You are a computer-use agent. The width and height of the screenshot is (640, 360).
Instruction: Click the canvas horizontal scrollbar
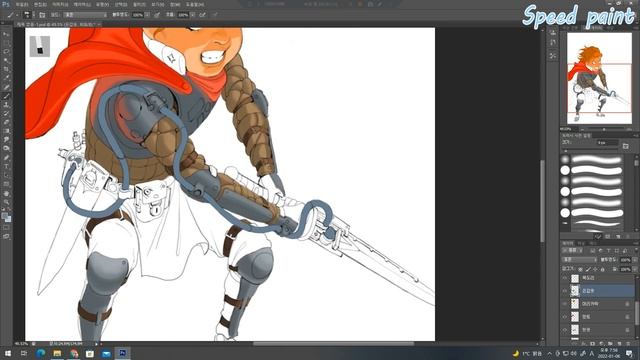pos(333,344)
